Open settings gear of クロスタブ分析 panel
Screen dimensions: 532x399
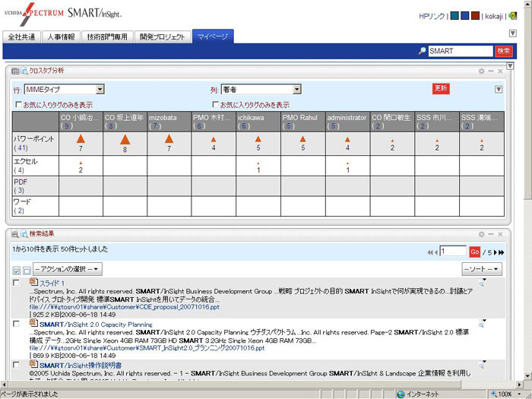point(481,71)
